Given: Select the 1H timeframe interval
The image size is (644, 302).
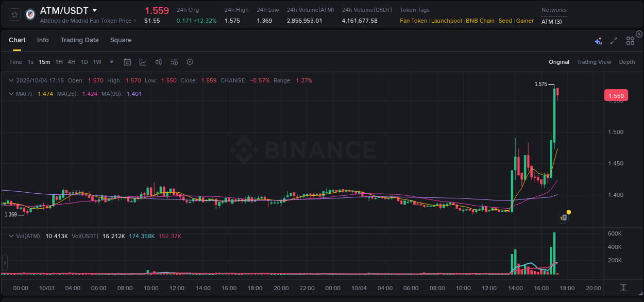Looking at the screenshot, I should coord(59,61).
